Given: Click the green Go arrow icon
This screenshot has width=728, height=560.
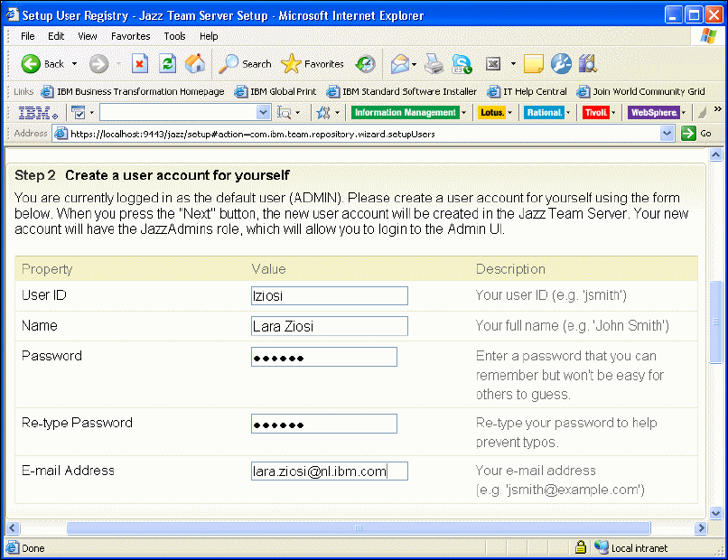Looking at the screenshot, I should tap(688, 134).
